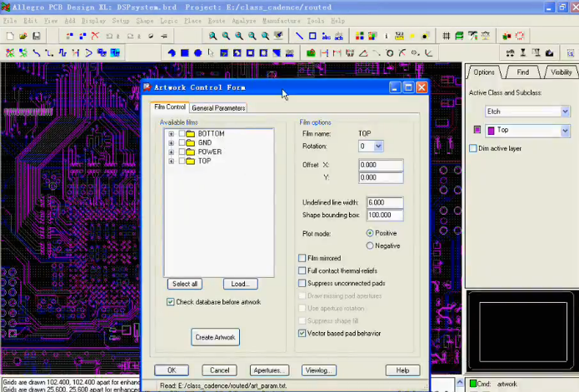Select the Positive plot mode radio

[x=370, y=233]
